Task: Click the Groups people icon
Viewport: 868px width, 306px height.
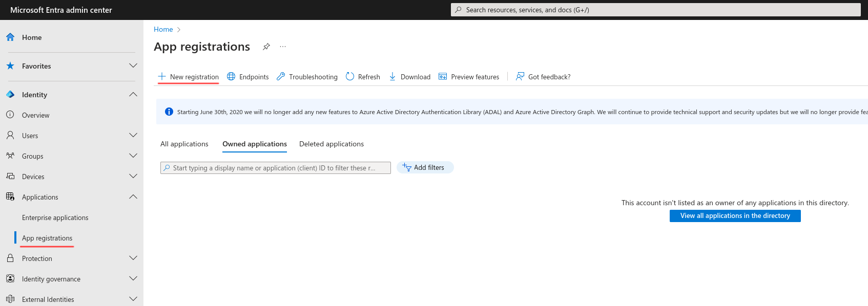Action: (10, 156)
